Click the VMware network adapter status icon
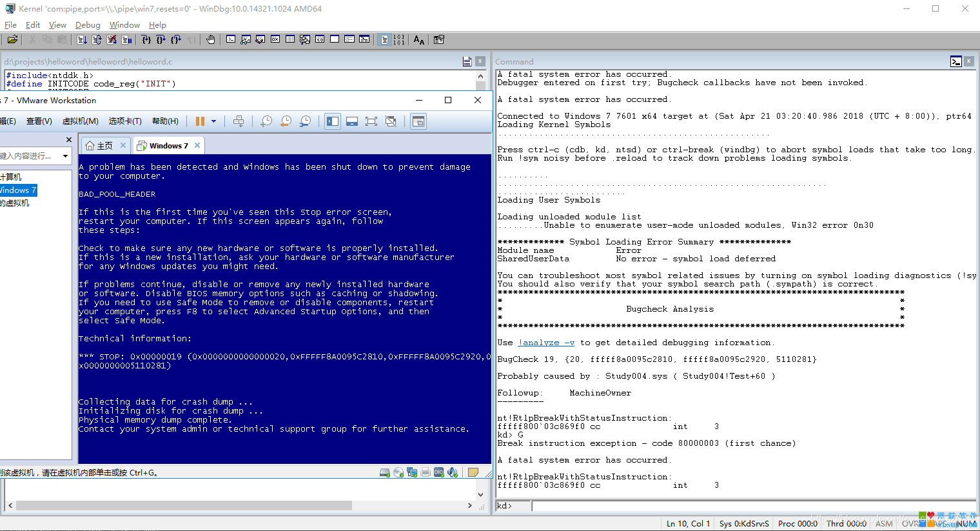This screenshot has height=531, width=980. [412, 472]
